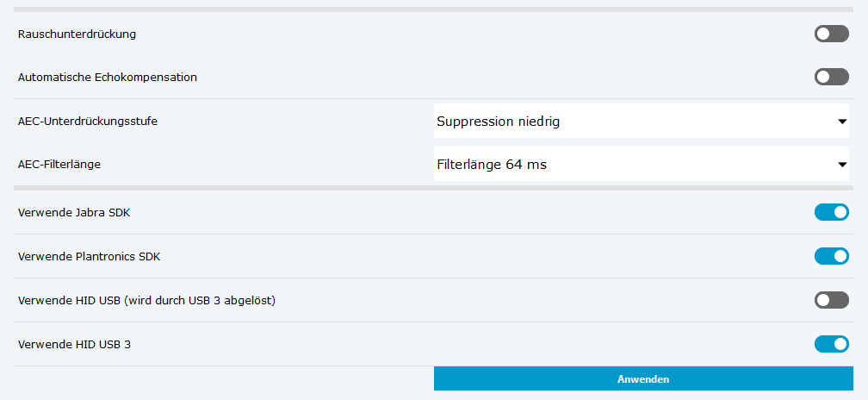Select the AEC-Unterdrückungsstufe label
The image size is (868, 400).
[88, 122]
